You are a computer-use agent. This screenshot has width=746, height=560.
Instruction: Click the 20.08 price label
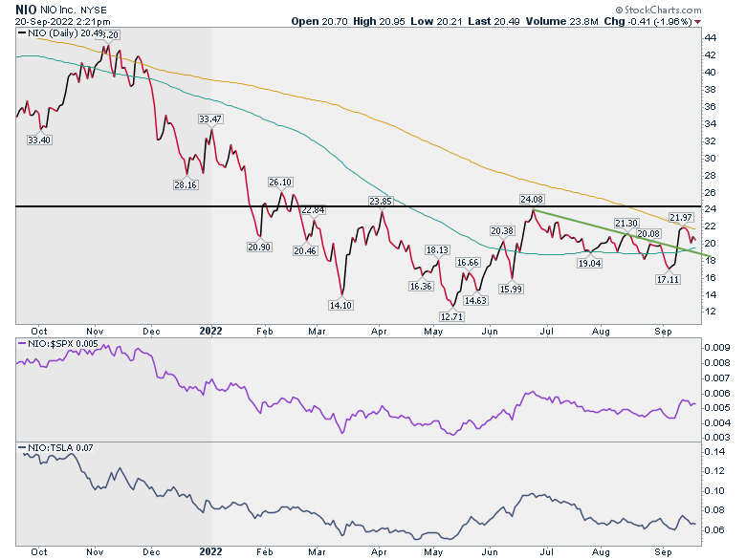click(x=648, y=234)
